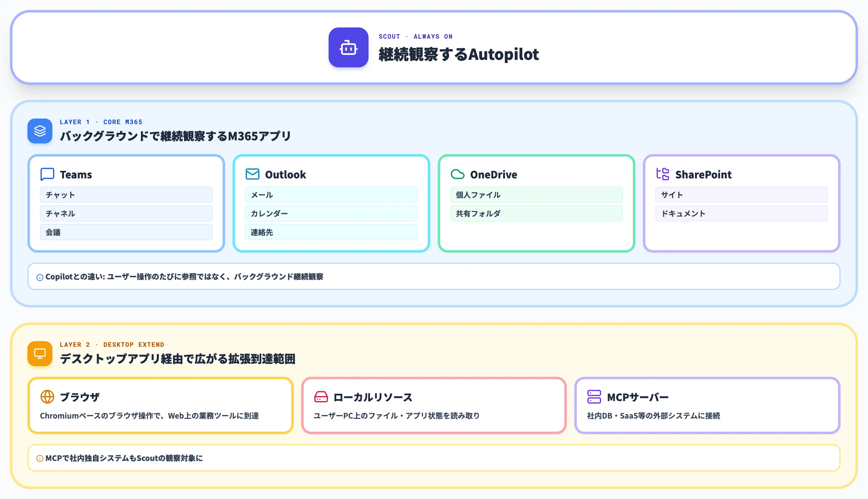
Task: Click the Chromiumベースのブラウザ操作 description
Action: point(149,416)
